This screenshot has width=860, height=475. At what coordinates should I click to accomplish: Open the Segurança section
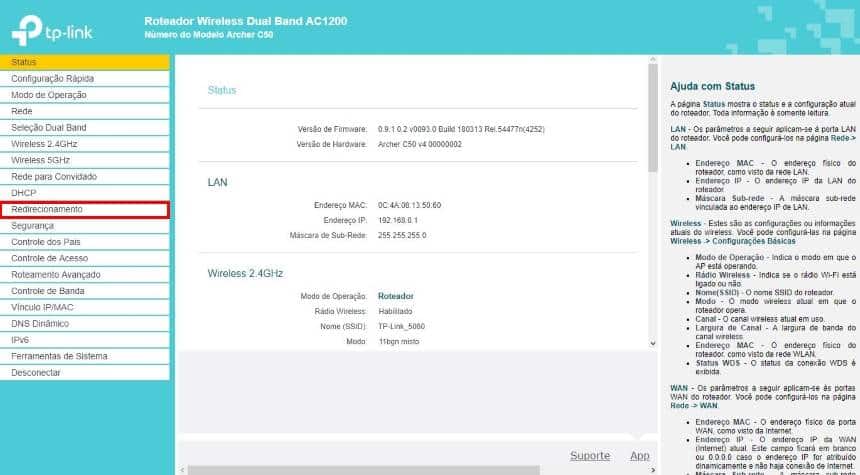tap(84, 226)
